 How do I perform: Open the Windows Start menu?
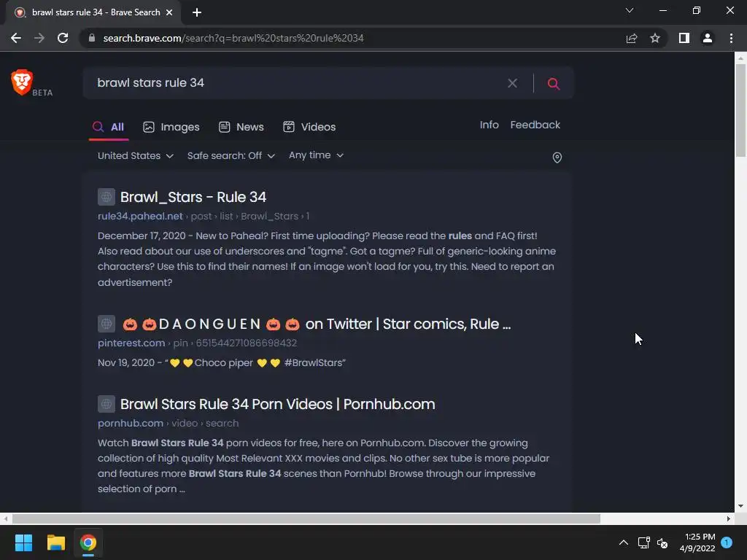click(x=23, y=542)
